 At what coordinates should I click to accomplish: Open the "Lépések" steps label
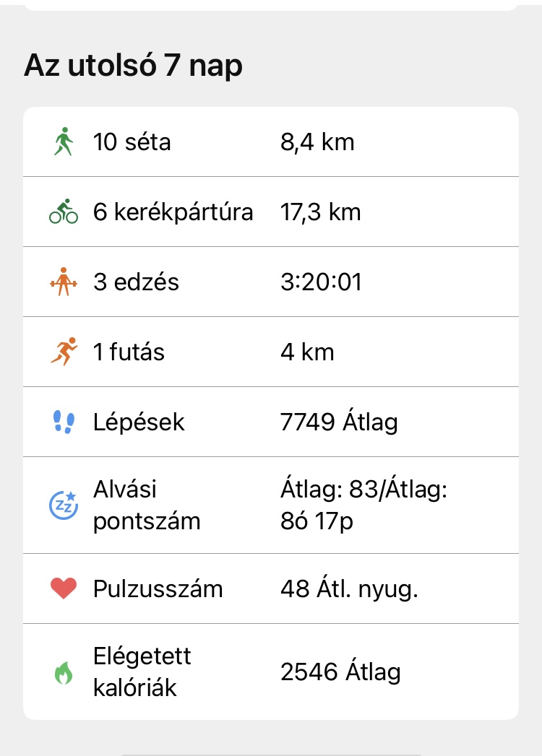139,422
